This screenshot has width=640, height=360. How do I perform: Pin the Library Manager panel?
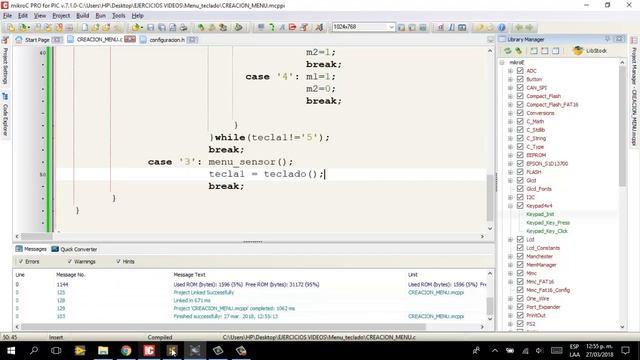[x=608, y=39]
